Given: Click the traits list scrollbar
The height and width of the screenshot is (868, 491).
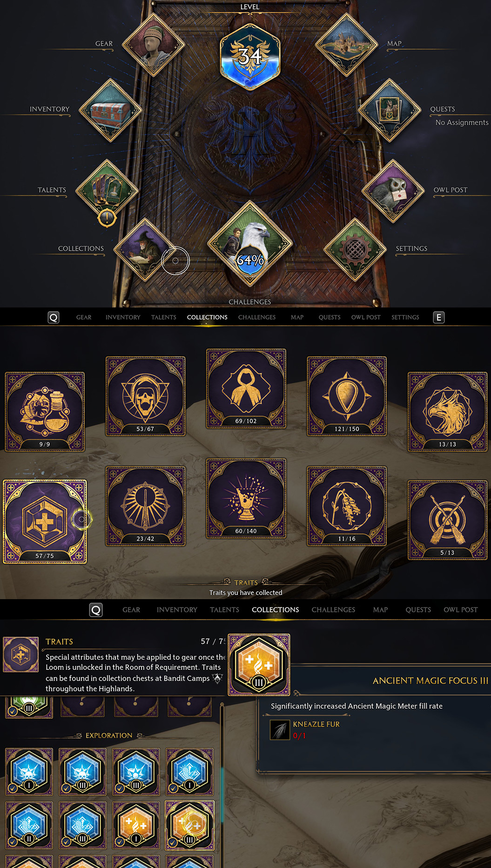Looking at the screenshot, I should tap(222, 786).
